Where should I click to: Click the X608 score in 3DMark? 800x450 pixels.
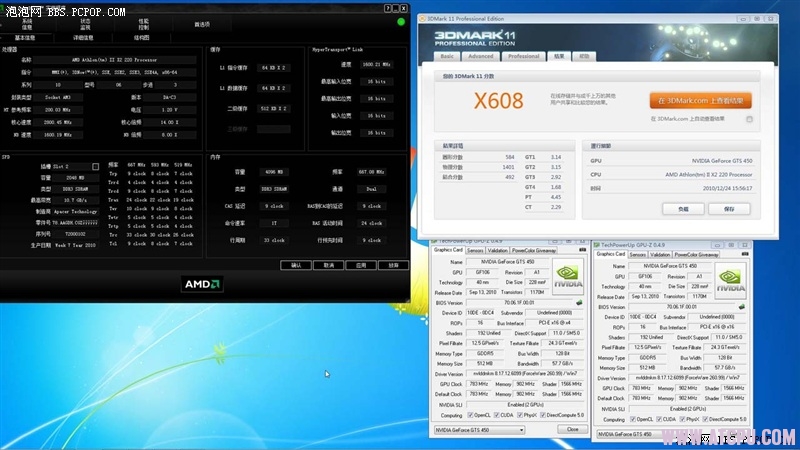coord(498,101)
